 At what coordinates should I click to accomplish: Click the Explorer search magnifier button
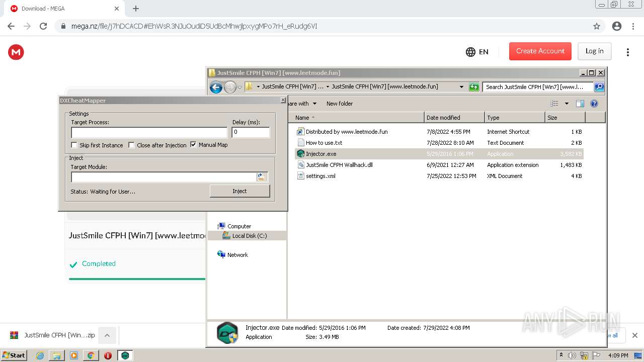[599, 87]
